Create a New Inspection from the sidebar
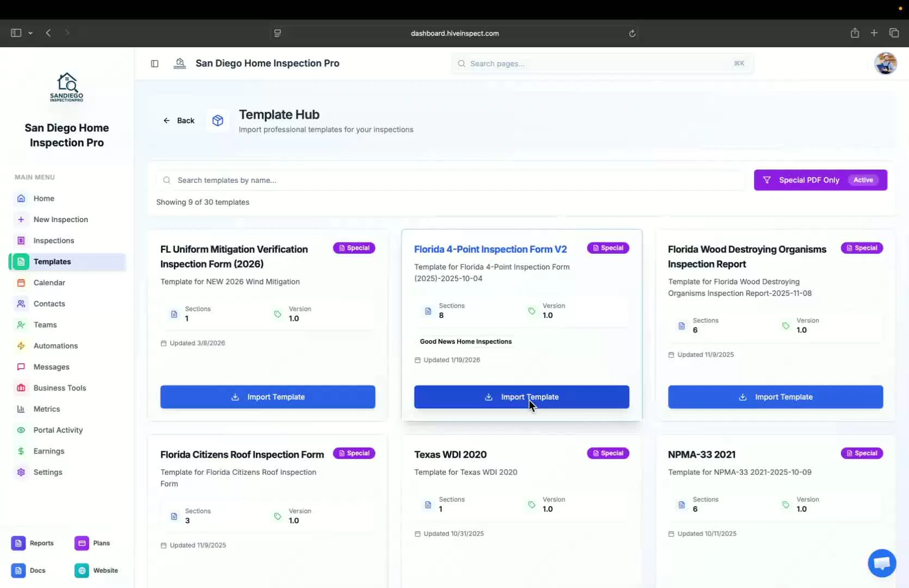The image size is (909, 588). pyautogui.click(x=60, y=219)
